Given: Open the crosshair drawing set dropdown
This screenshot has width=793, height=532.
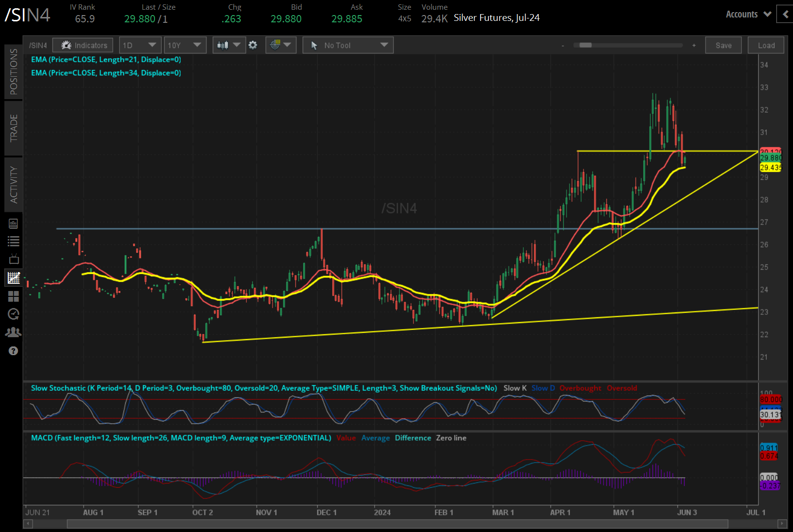Looking at the screenshot, I should (281, 45).
